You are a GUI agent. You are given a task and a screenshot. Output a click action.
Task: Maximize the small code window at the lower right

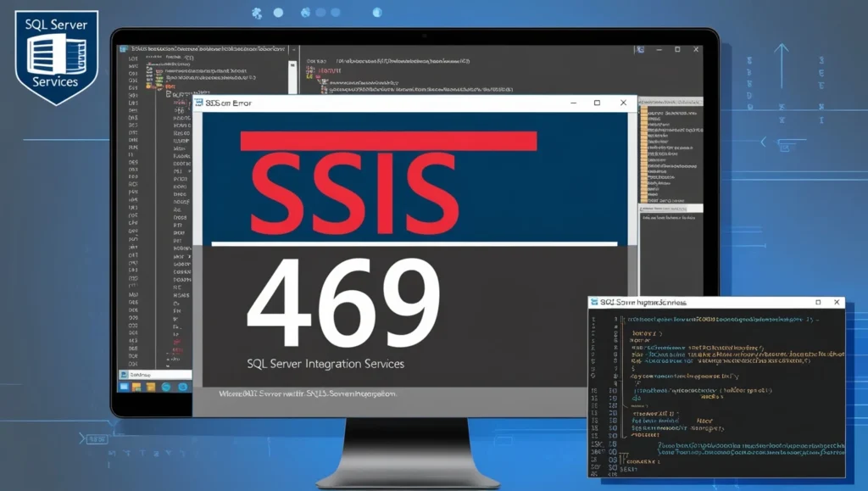[818, 302]
